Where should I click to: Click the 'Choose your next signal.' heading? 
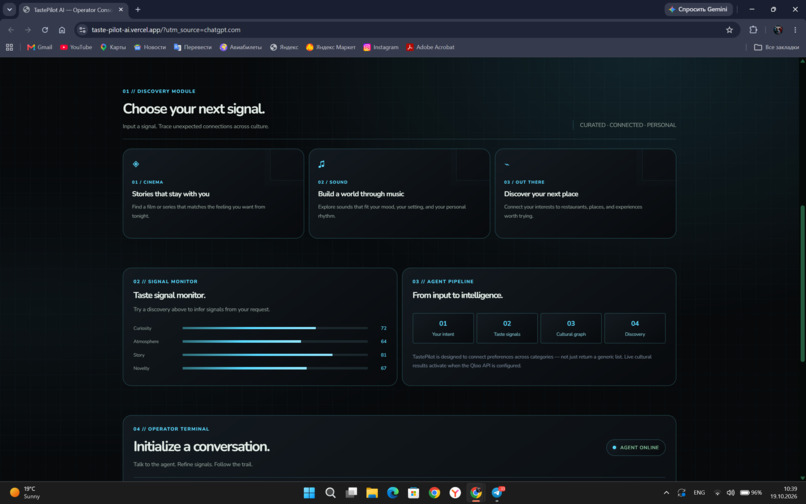click(194, 109)
